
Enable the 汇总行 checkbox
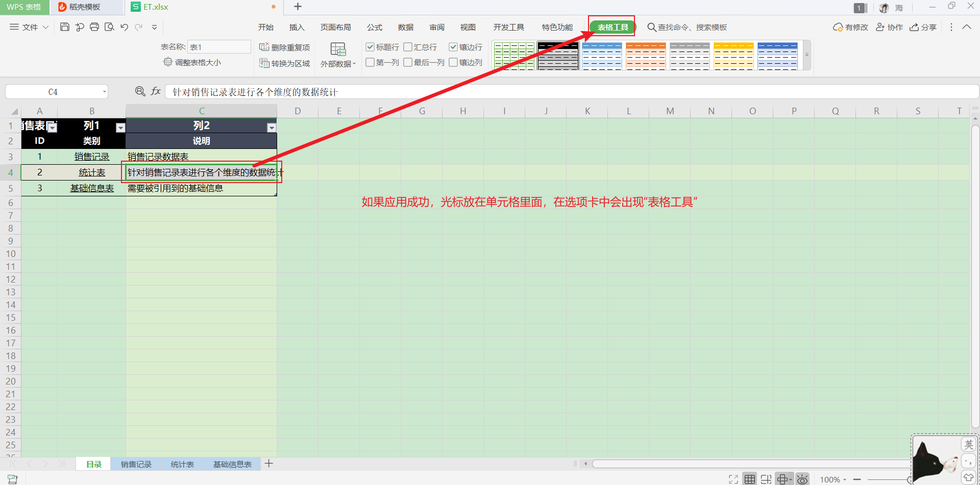(x=408, y=47)
